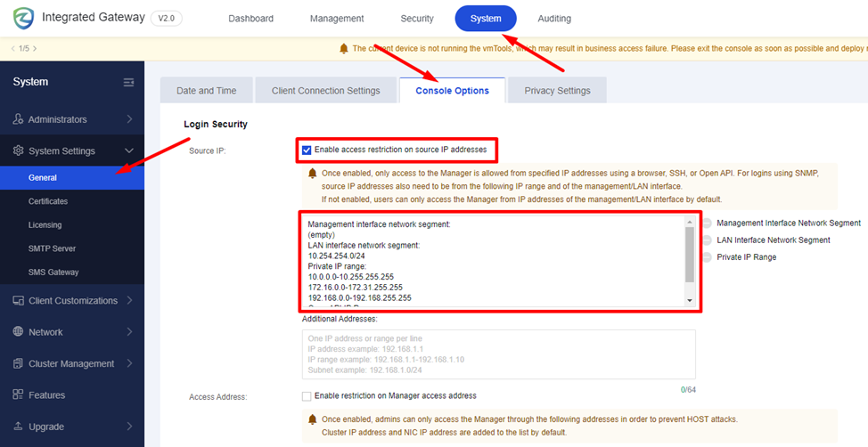Click the Cluster Management icon
This screenshot has height=447, width=868.
(x=18, y=363)
